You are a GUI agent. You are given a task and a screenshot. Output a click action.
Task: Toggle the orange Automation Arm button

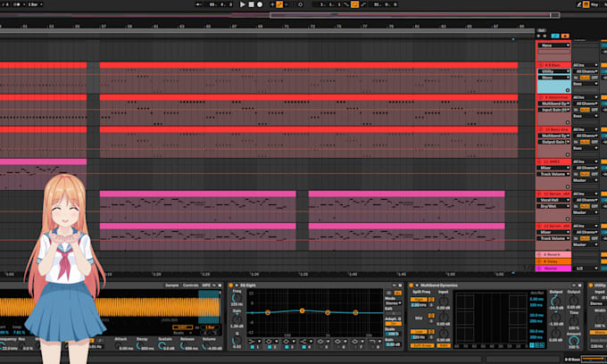[x=279, y=4]
